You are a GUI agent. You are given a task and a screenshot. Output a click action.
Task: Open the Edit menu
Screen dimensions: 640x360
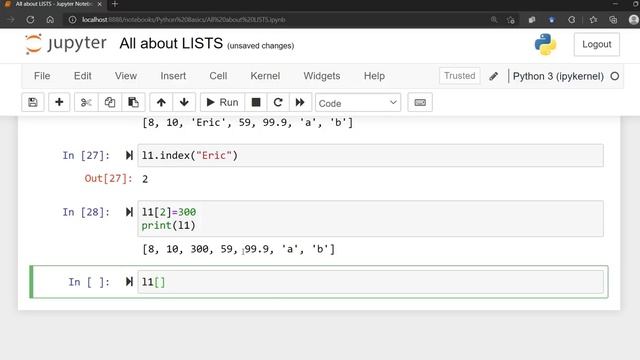[x=82, y=76]
